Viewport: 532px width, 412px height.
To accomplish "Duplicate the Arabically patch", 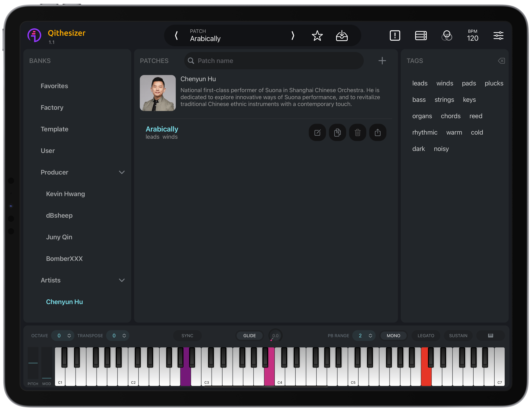I will click(x=337, y=133).
